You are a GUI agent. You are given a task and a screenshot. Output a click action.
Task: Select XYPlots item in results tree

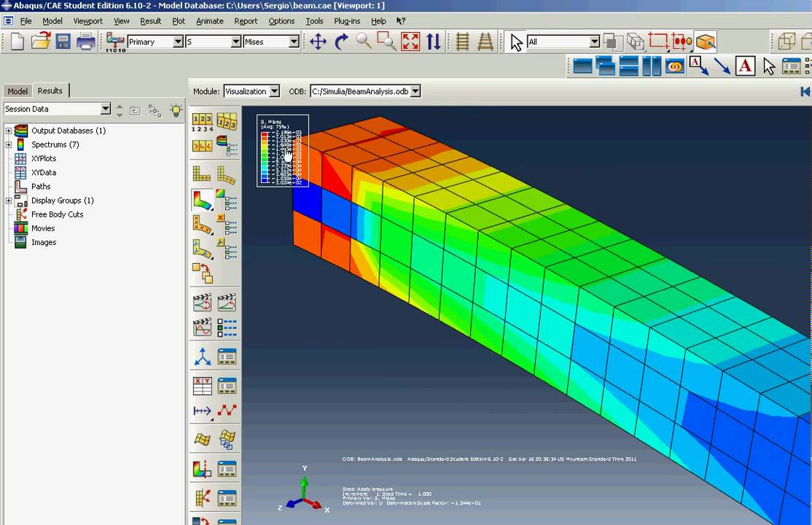(44, 158)
